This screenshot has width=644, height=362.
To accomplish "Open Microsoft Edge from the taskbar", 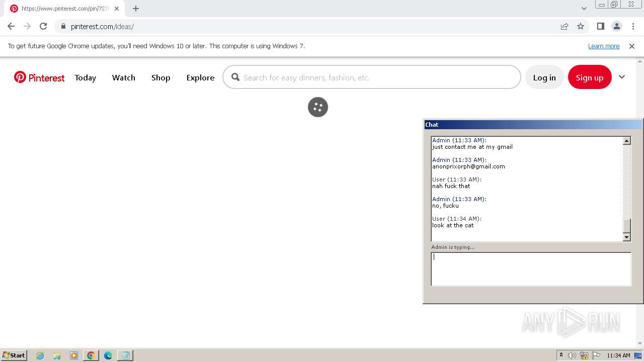I will coord(108,355).
